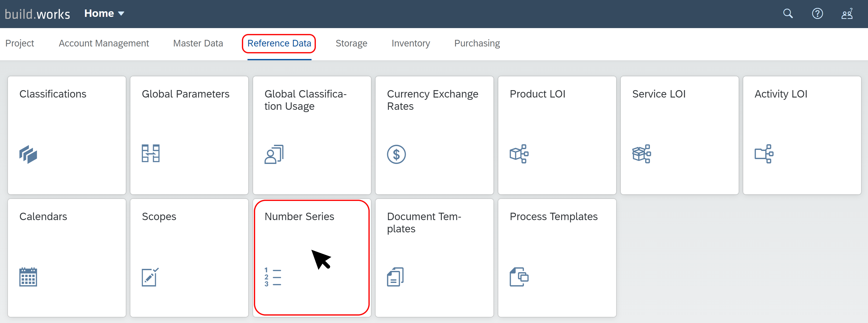Image resolution: width=868 pixels, height=323 pixels.
Task: Click the Process Templates icon
Action: click(x=519, y=277)
